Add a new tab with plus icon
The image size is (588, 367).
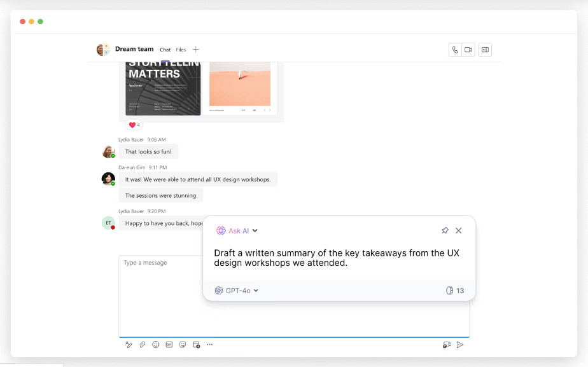pos(196,50)
